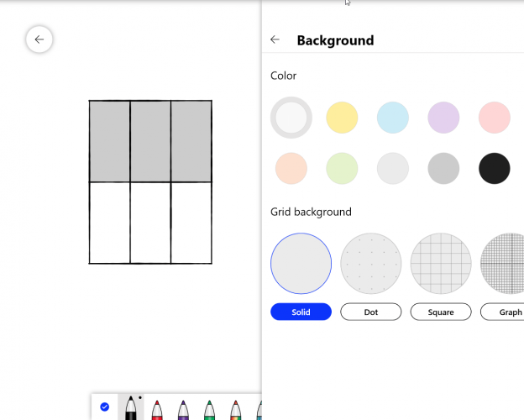The height and width of the screenshot is (420, 524).
Task: Go back from the Background panel
Action: [x=275, y=39]
